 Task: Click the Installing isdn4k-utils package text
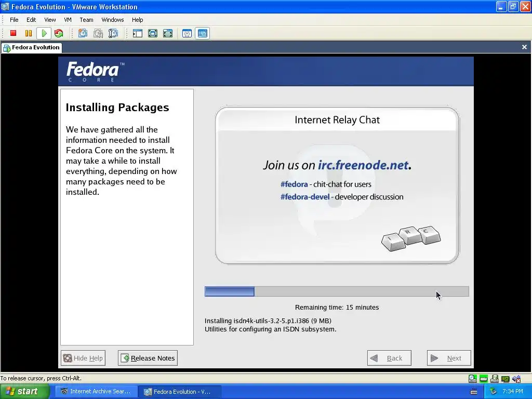268,321
